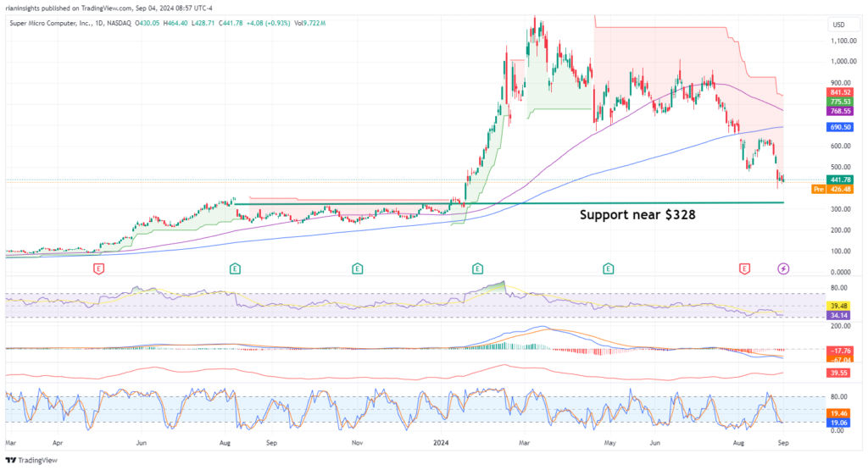
Task: Click the green earnings marker above the first Aug label
Action: (x=235, y=269)
